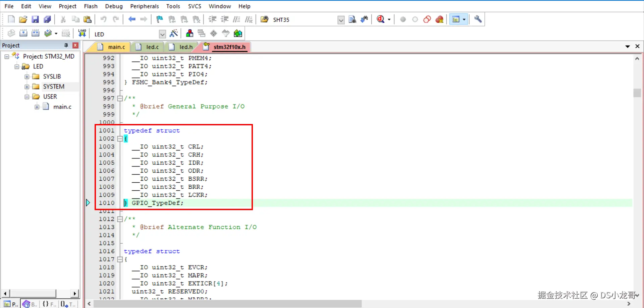Viewport: 644px width, 308px height.
Task: Fold the comment block at line 997
Action: (x=120, y=98)
